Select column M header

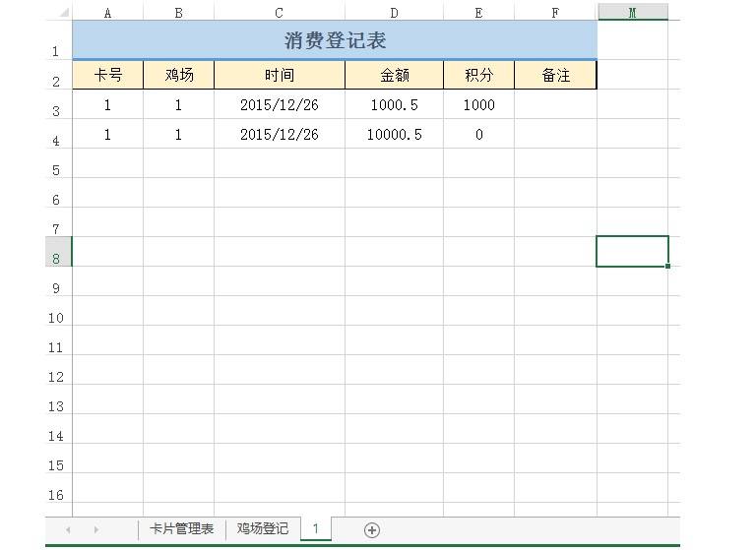point(633,13)
